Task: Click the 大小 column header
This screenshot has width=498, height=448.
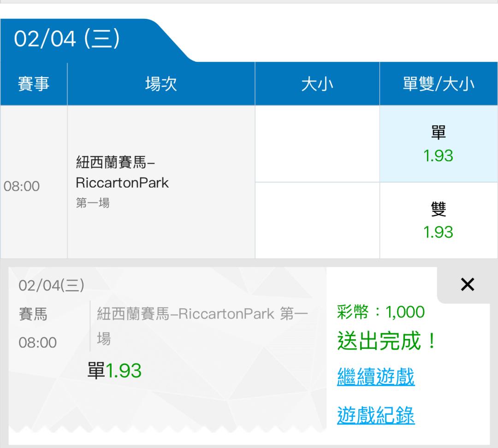Action: 317,84
